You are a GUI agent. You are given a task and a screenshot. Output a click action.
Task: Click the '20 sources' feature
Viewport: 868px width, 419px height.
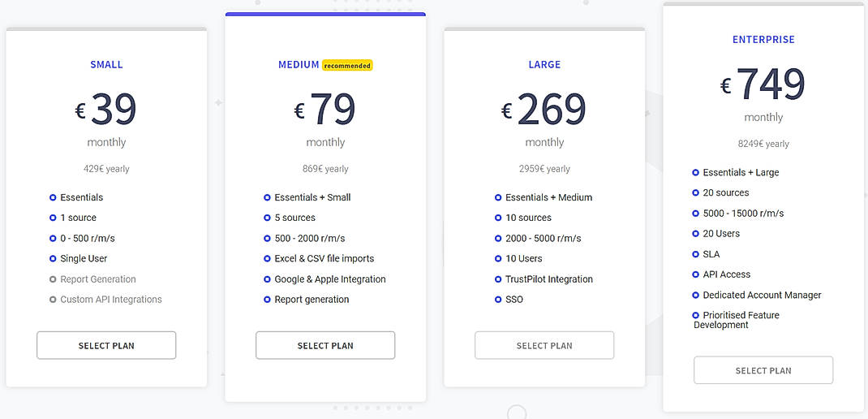726,193
